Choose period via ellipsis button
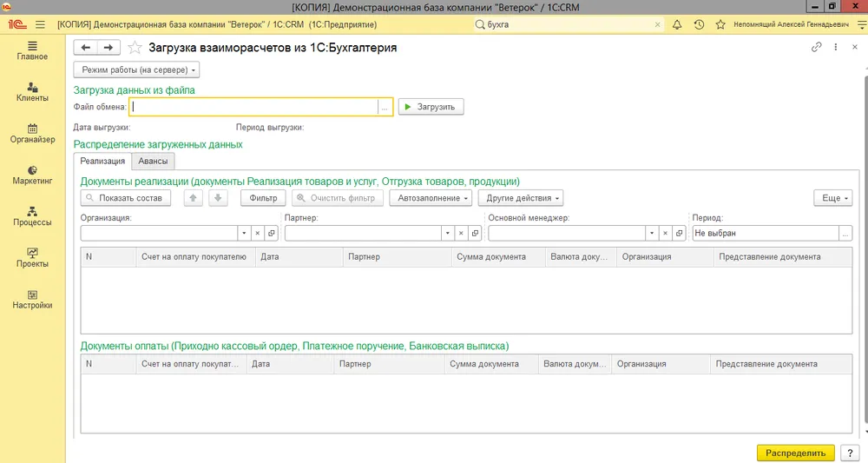The width and height of the screenshot is (868, 463). click(845, 233)
